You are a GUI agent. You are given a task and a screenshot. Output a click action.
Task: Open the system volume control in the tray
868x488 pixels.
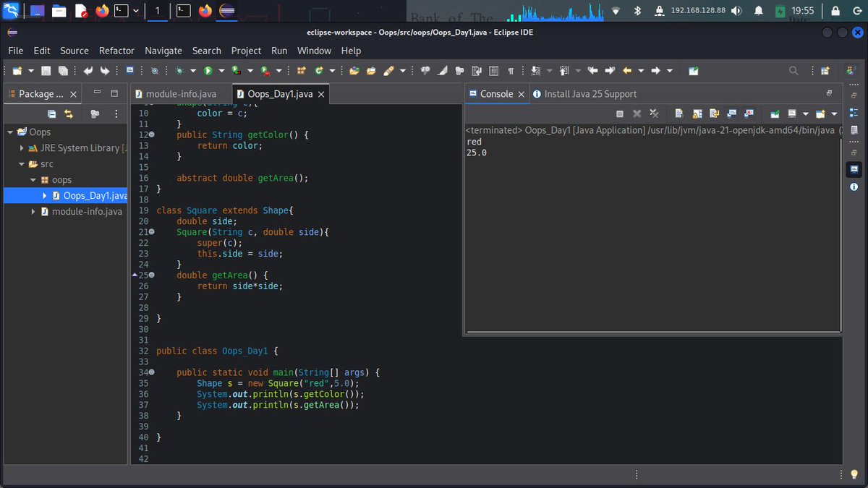[x=738, y=11]
